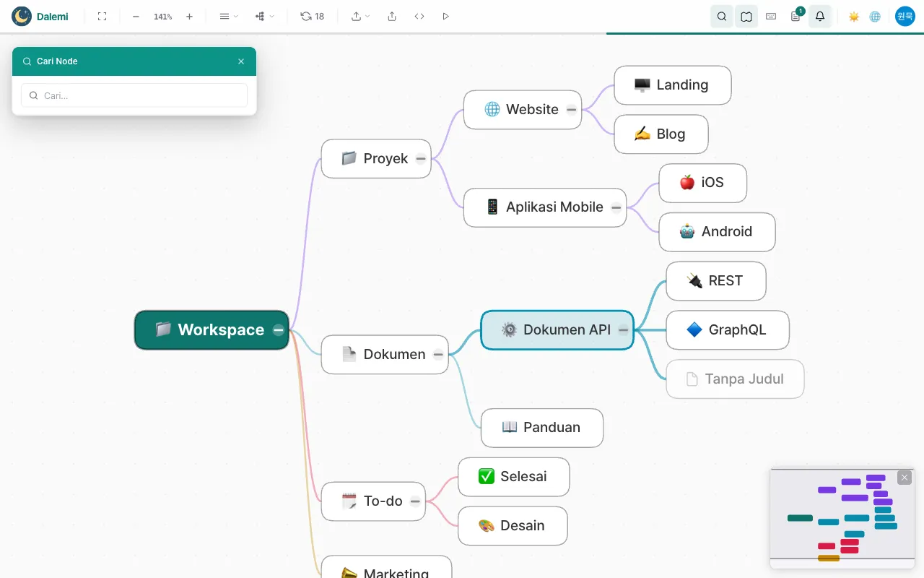
Task: Start presentation with the play icon
Action: pyautogui.click(x=445, y=16)
